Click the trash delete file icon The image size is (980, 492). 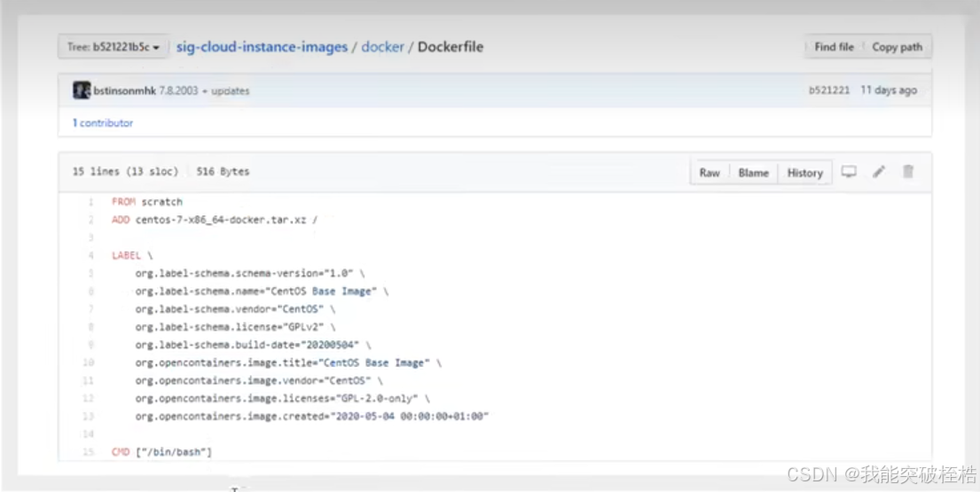[908, 172]
